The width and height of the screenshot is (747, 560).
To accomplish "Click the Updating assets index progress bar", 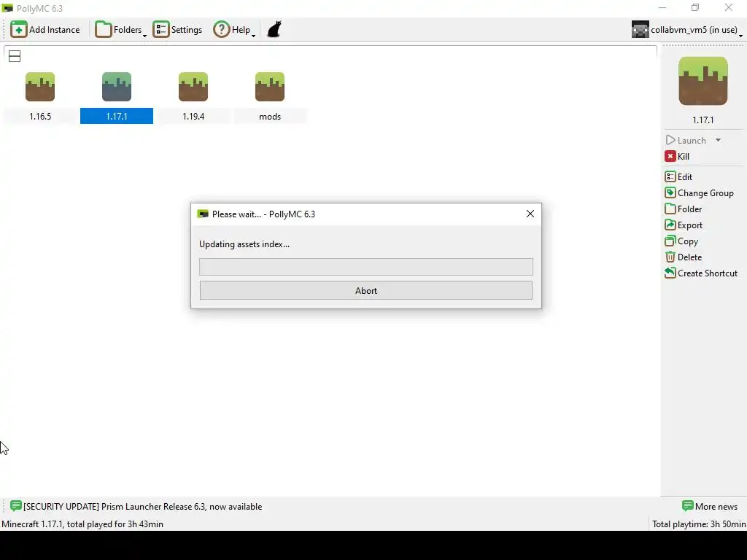I will pos(366,267).
